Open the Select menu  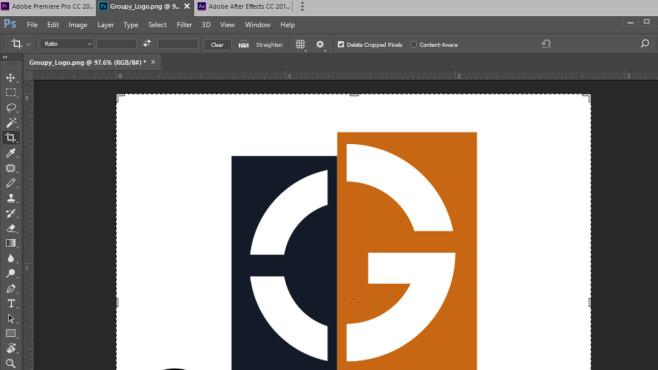(x=157, y=25)
